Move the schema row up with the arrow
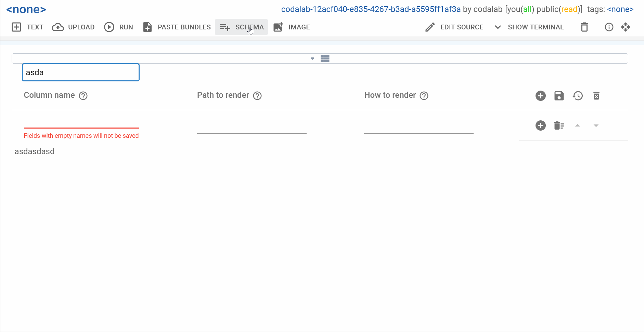Image resolution: width=644 pixels, height=332 pixels. [x=578, y=125]
